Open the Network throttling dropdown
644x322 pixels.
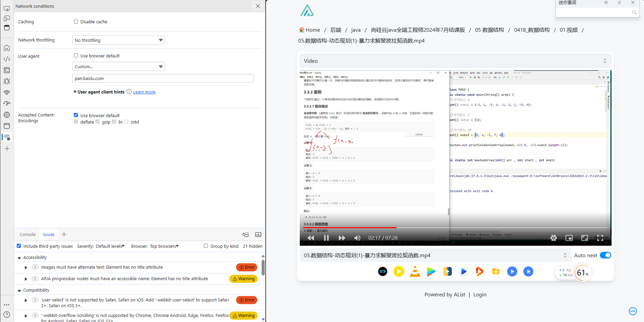pyautogui.click(x=118, y=40)
